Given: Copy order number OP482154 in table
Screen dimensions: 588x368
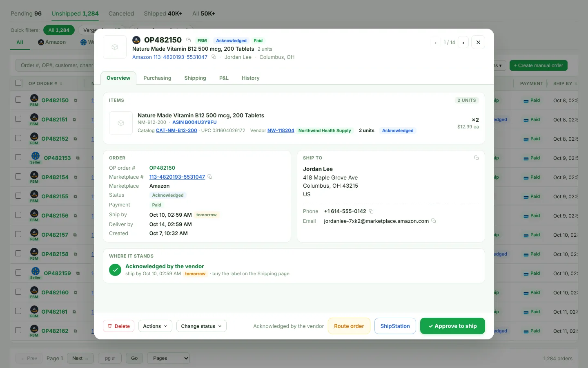Looking at the screenshot, I should pyautogui.click(x=75, y=177).
